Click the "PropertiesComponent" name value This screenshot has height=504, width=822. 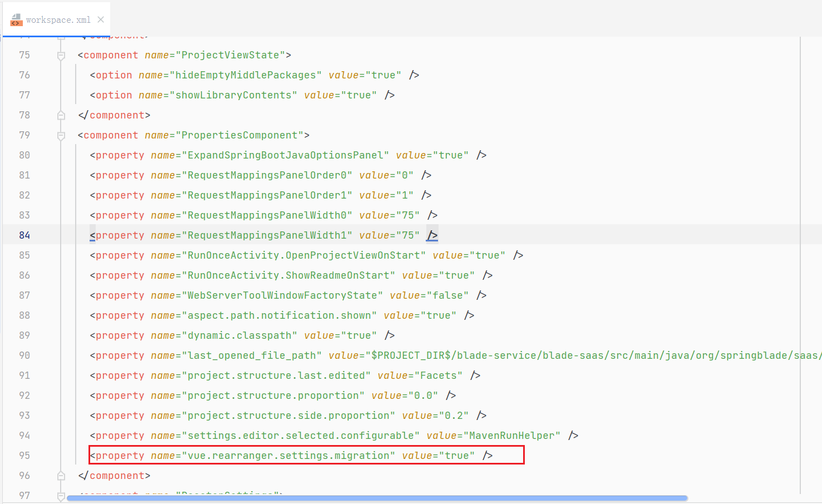tap(239, 135)
